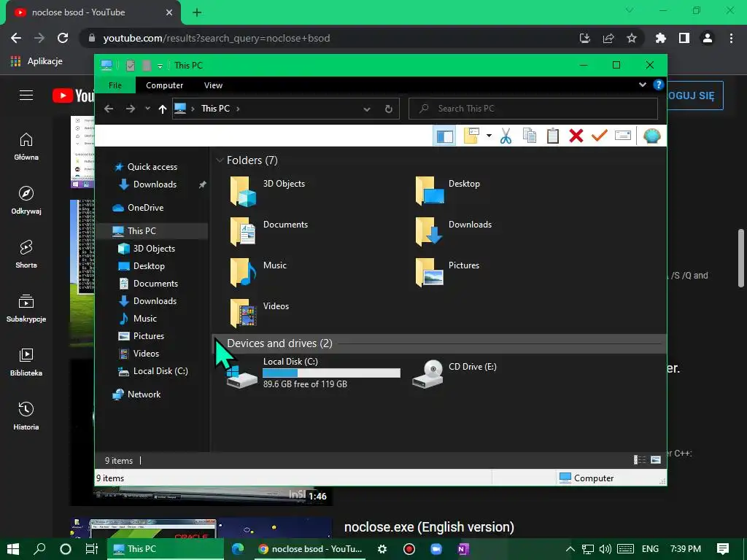Open Customize Quick Access Toolbar dropdown
The height and width of the screenshot is (560, 747).
click(160, 66)
